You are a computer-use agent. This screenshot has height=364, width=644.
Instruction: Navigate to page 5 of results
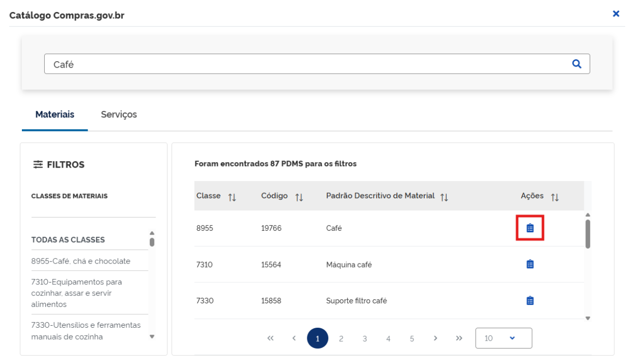[x=412, y=339]
